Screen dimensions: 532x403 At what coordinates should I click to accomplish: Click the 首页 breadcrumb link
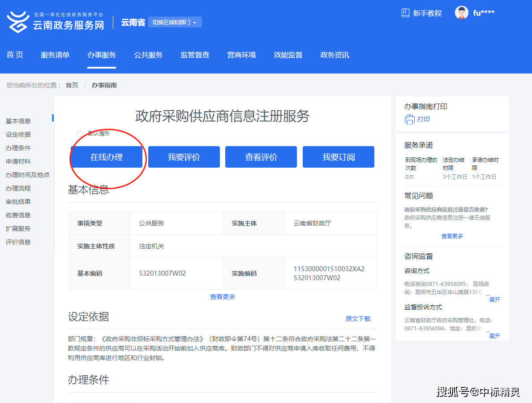72,85
